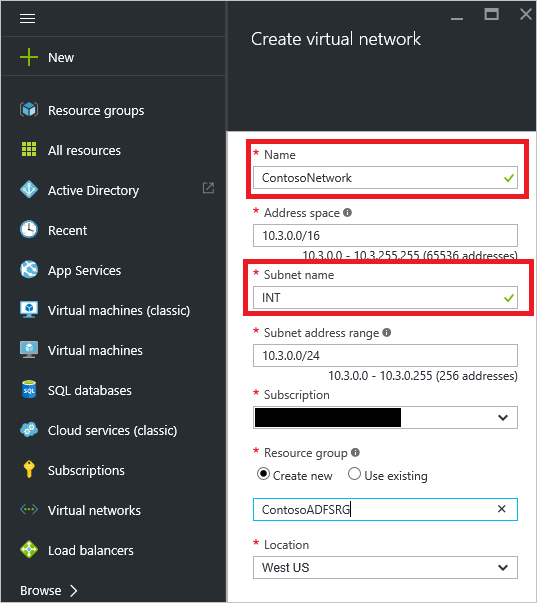Select the Use existing radio button
Viewport: 537px width, 603px height.
click(x=354, y=474)
